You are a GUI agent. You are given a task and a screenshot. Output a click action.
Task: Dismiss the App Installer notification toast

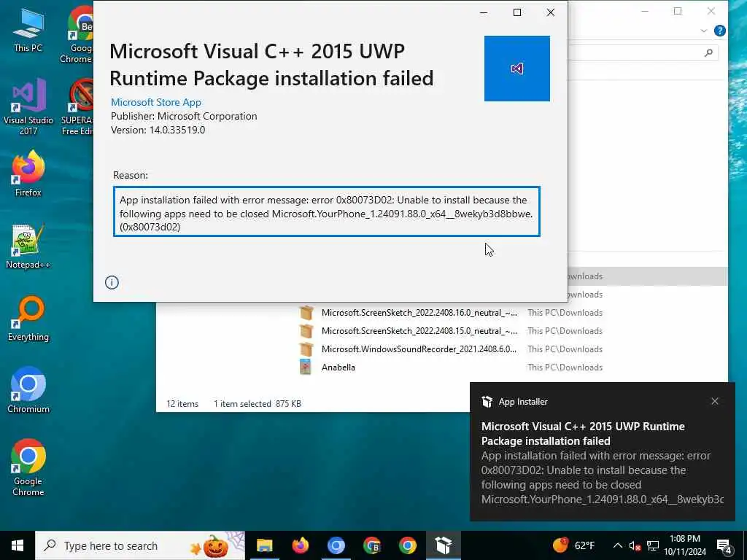(x=715, y=402)
